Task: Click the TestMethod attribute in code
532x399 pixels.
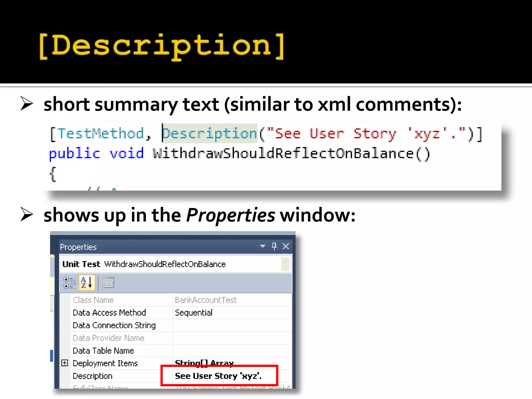Action: pyautogui.click(x=101, y=134)
